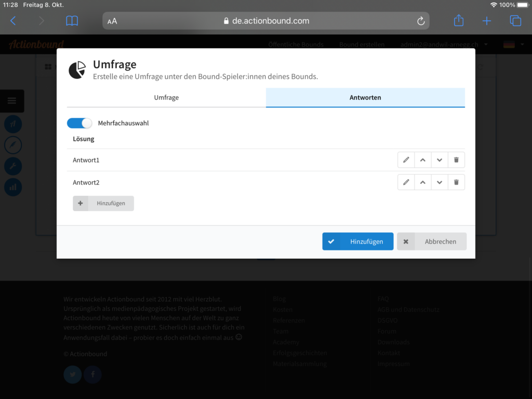Viewport: 532px width, 399px height.
Task: Open Safari bookmarks book icon
Action: coord(72,21)
